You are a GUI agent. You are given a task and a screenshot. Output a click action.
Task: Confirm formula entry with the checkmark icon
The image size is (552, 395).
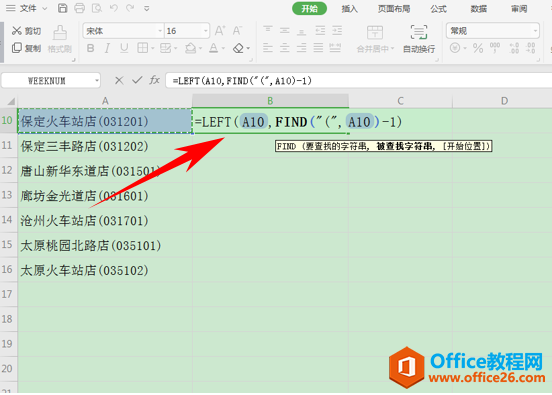(x=137, y=81)
